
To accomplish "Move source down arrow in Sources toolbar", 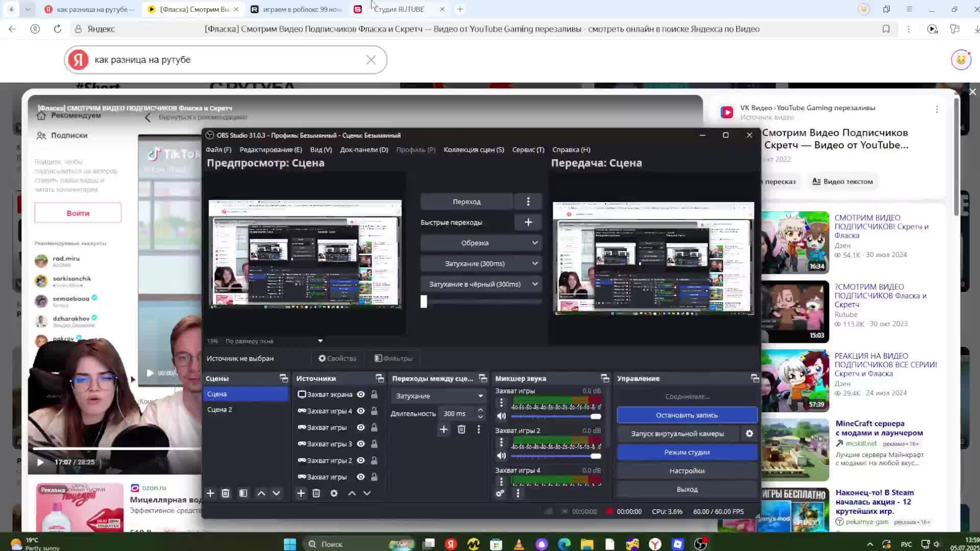I will pyautogui.click(x=367, y=493).
